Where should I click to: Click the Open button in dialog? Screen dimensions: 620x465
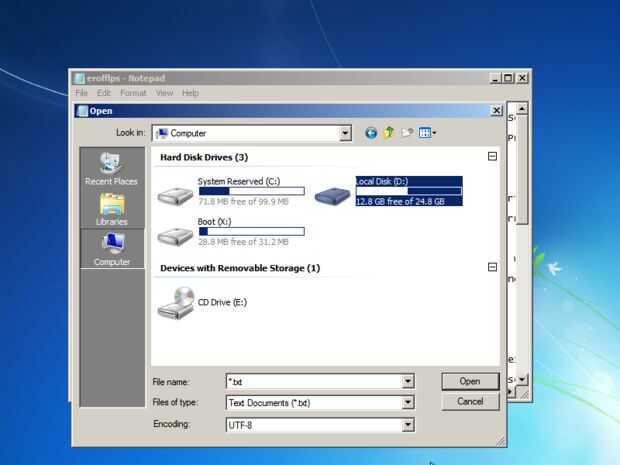pos(470,382)
